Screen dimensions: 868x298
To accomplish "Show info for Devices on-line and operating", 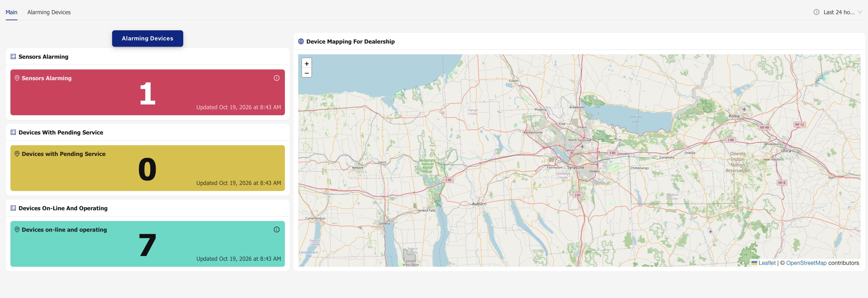I will pyautogui.click(x=277, y=229).
